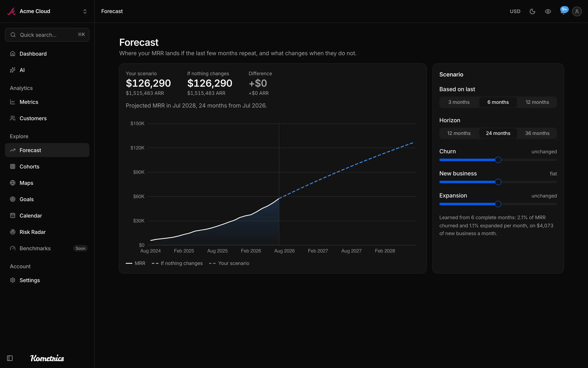Click the search magnifier icon
This screenshot has height=368, width=588.
pyautogui.click(x=13, y=35)
